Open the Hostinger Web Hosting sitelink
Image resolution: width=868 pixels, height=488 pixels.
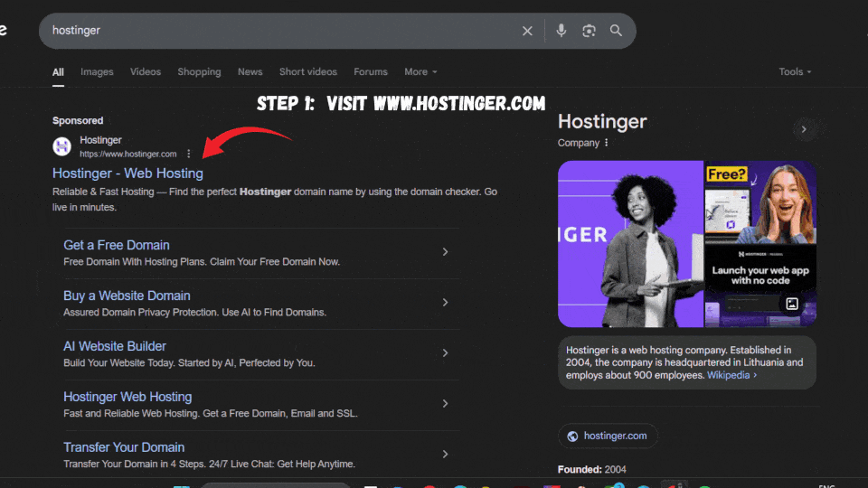click(127, 397)
